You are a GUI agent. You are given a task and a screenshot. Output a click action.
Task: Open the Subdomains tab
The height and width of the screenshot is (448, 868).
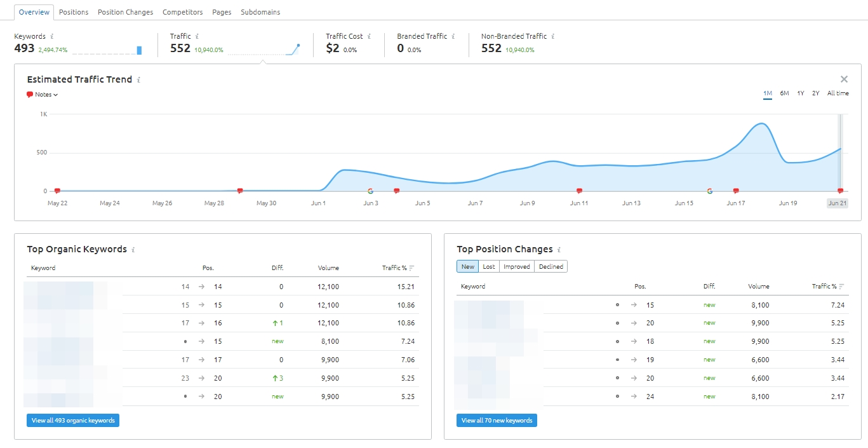point(260,12)
